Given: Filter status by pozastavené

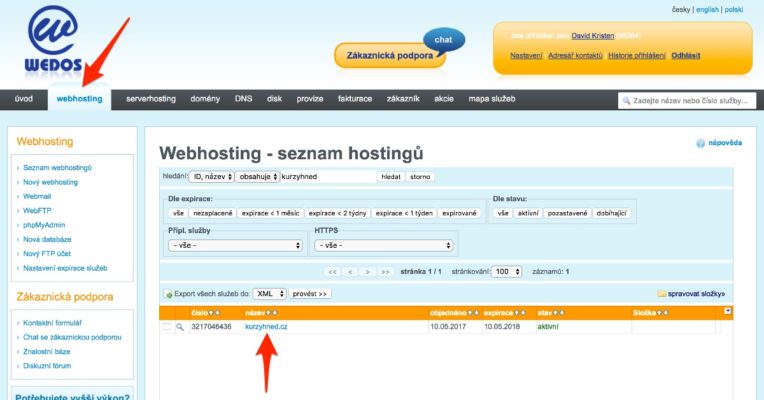Looking at the screenshot, I should 567,213.
